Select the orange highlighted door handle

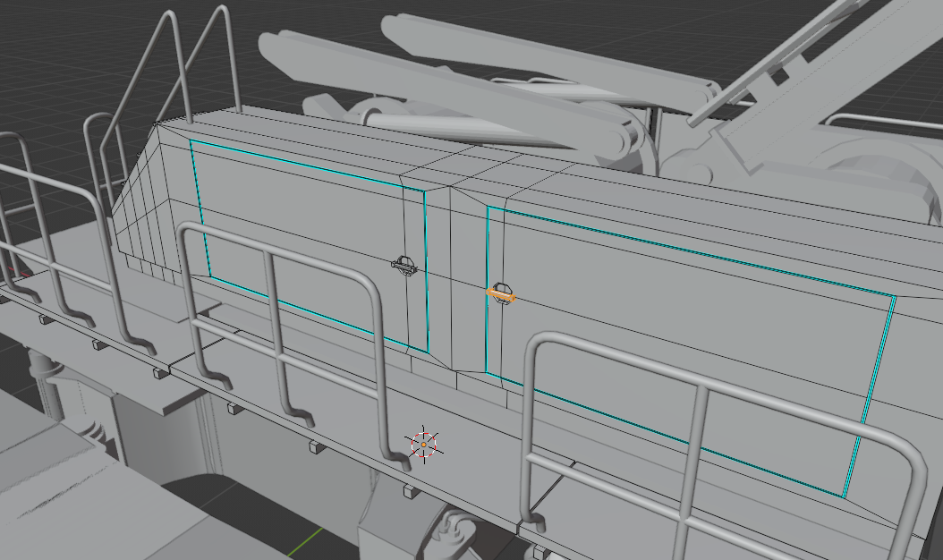pyautogui.click(x=500, y=294)
